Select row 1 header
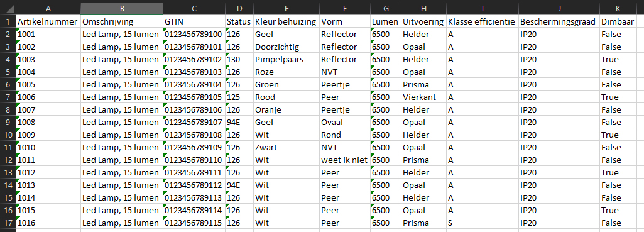Screen dimensions: 644x232 [8, 21]
